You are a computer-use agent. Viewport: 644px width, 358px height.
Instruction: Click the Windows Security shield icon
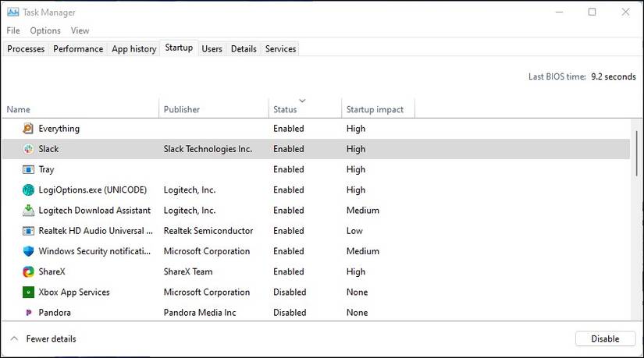point(28,251)
